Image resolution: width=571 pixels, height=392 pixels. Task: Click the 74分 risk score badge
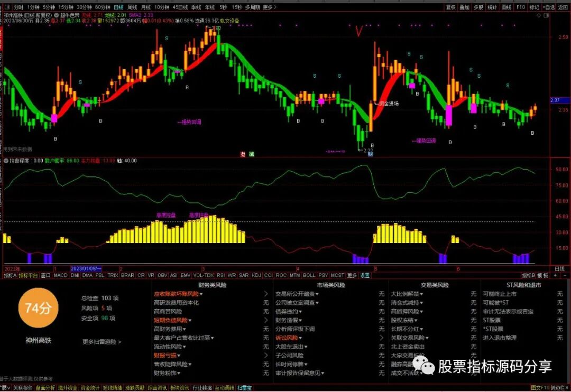38,309
